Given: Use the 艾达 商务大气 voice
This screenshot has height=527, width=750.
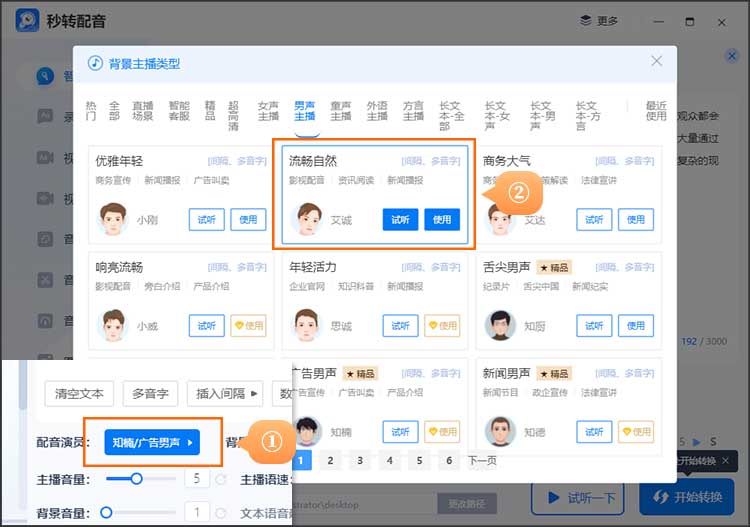Looking at the screenshot, I should tap(636, 220).
